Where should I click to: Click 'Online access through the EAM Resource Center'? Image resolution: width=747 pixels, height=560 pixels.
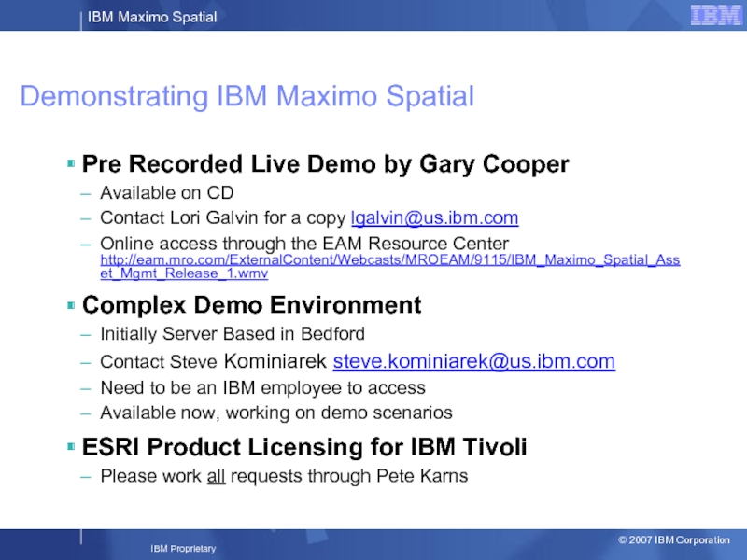pos(304,244)
